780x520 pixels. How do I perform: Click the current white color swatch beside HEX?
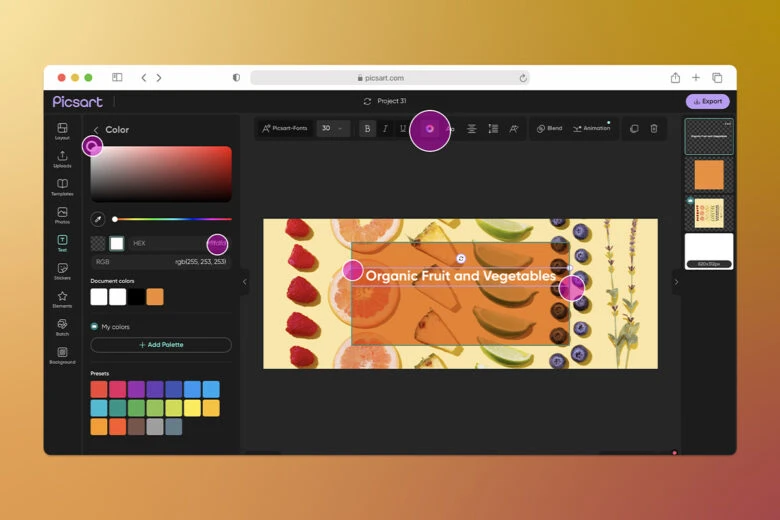click(x=117, y=243)
